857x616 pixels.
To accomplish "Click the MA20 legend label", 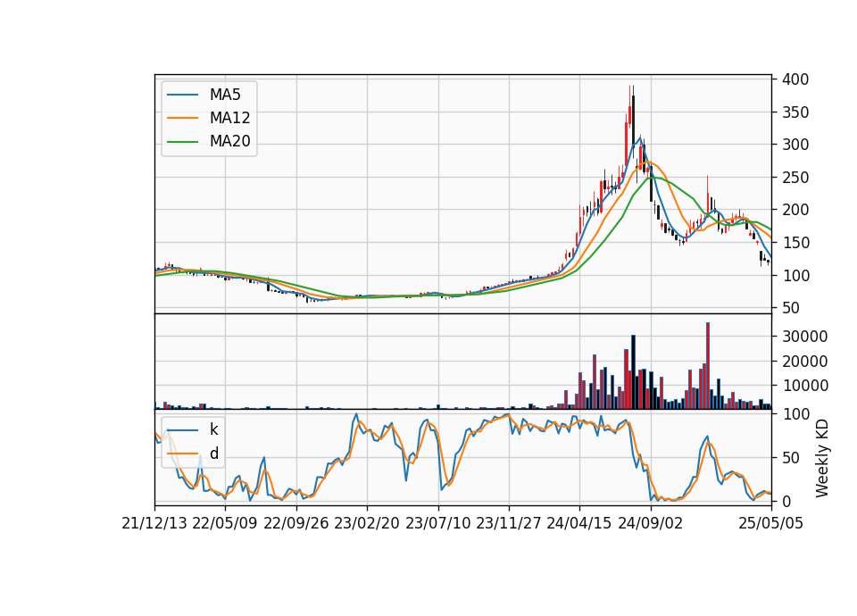I will coord(229,141).
